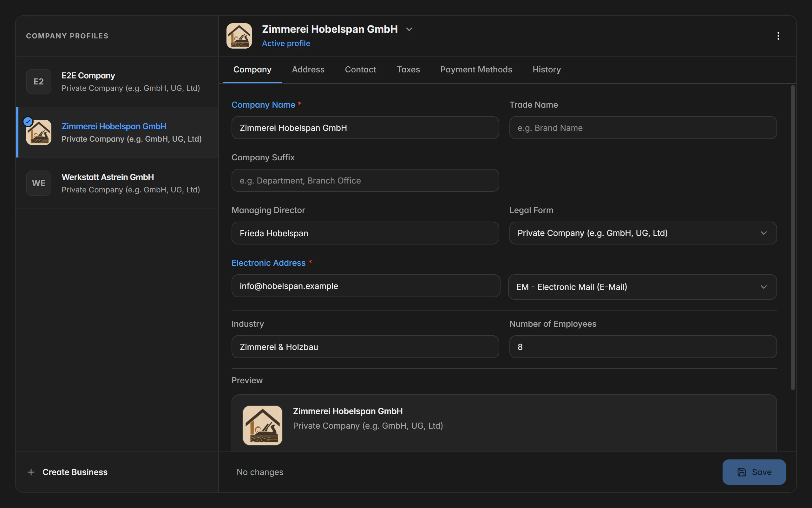The height and width of the screenshot is (508, 812).
Task: Click the E2 company avatar
Action: pos(39,82)
